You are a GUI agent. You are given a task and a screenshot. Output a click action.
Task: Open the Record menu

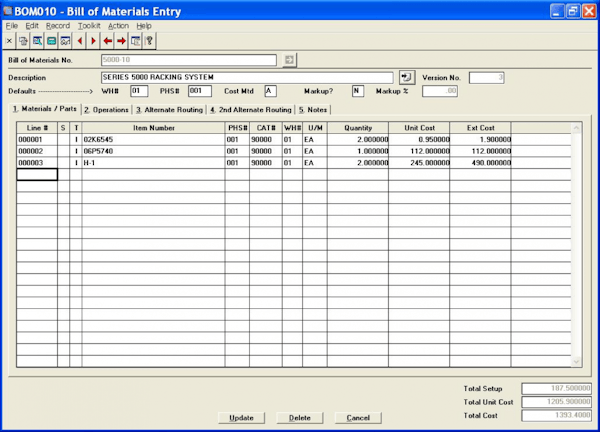[x=58, y=26]
